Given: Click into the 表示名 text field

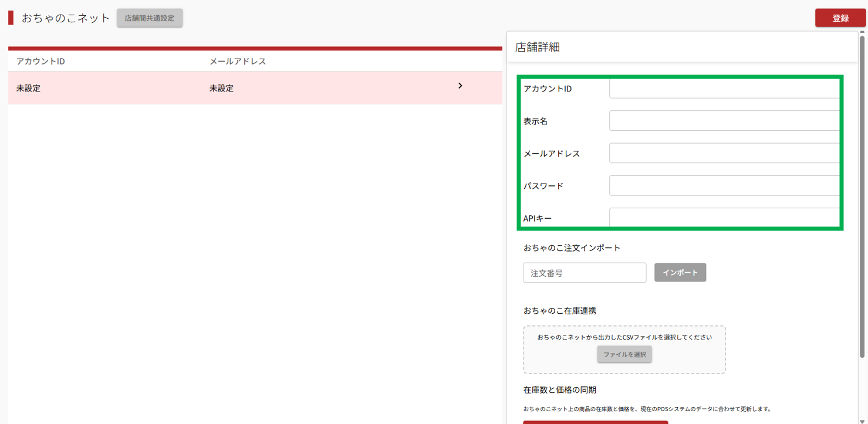Looking at the screenshot, I should click(724, 121).
